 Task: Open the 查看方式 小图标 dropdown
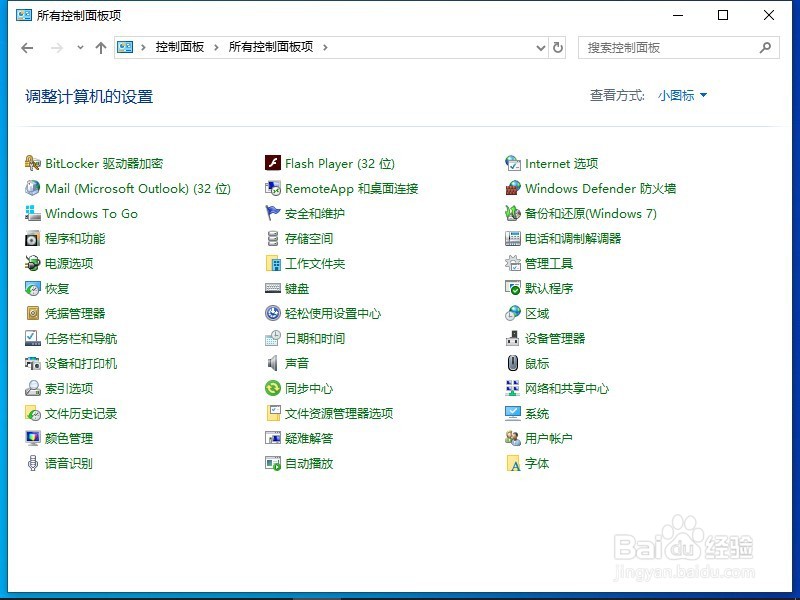tap(682, 95)
